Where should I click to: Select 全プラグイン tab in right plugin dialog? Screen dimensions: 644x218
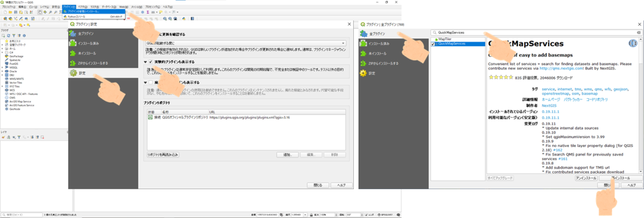pyautogui.click(x=393, y=34)
